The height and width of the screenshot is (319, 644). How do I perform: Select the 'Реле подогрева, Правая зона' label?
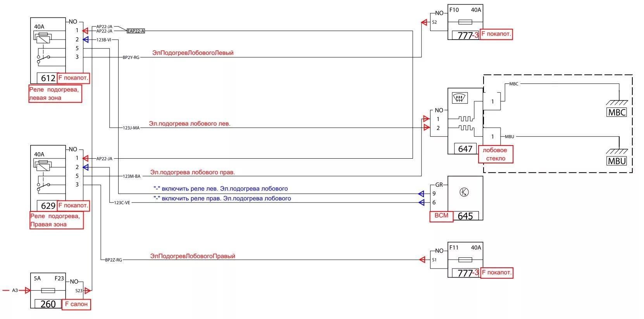(x=57, y=220)
